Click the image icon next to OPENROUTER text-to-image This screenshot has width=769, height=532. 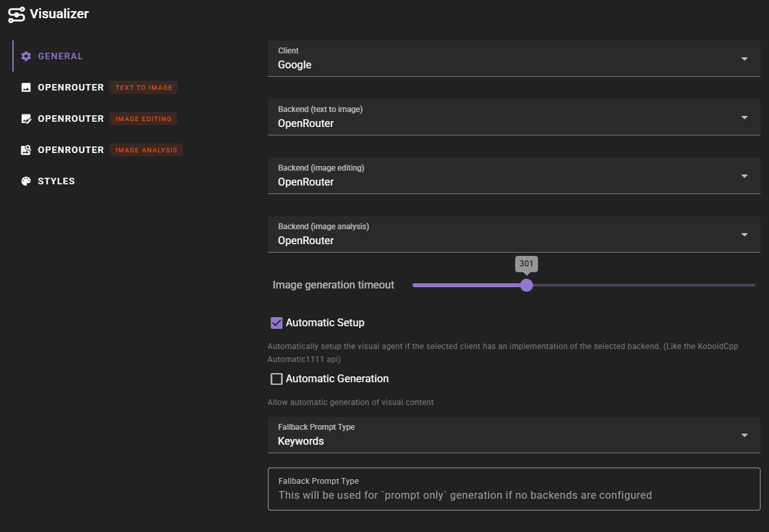click(25, 87)
